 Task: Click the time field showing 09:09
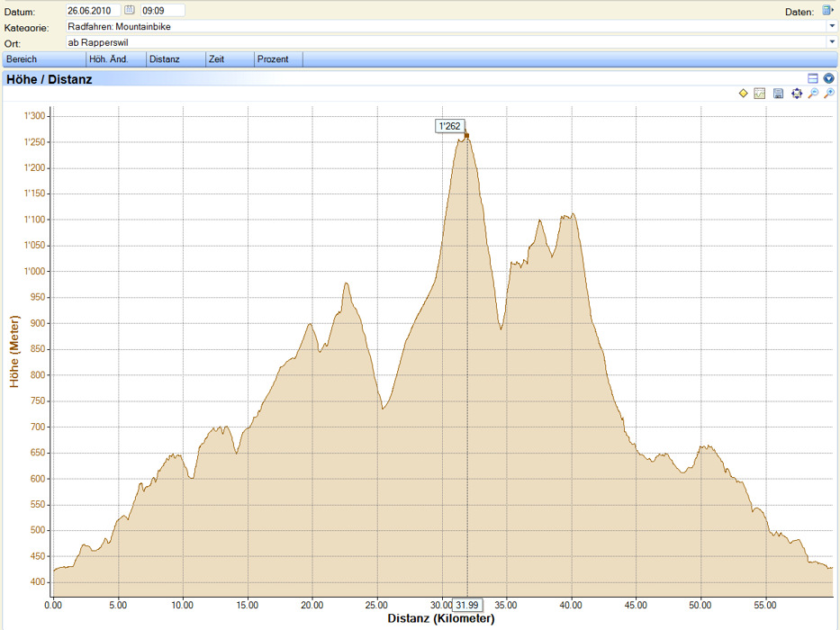pos(163,10)
